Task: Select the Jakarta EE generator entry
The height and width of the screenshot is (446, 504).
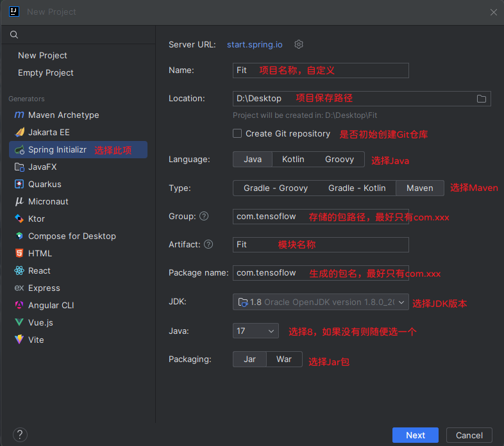Action: click(x=78, y=133)
